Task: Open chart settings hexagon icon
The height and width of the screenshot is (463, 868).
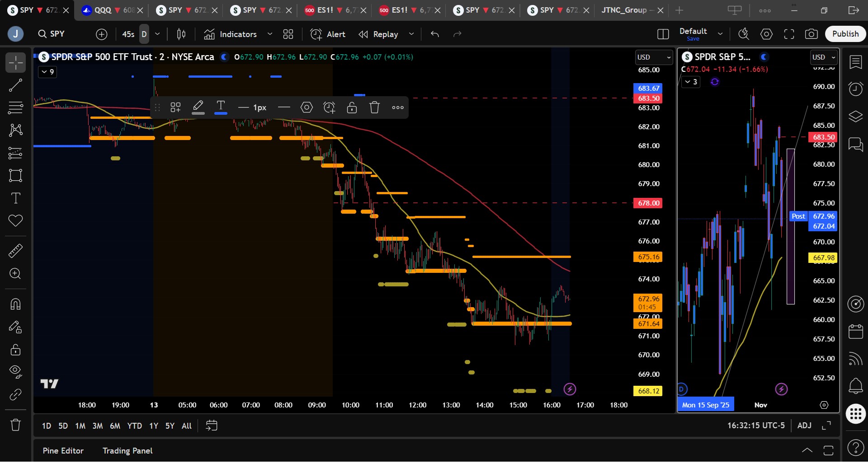Action: [x=766, y=34]
